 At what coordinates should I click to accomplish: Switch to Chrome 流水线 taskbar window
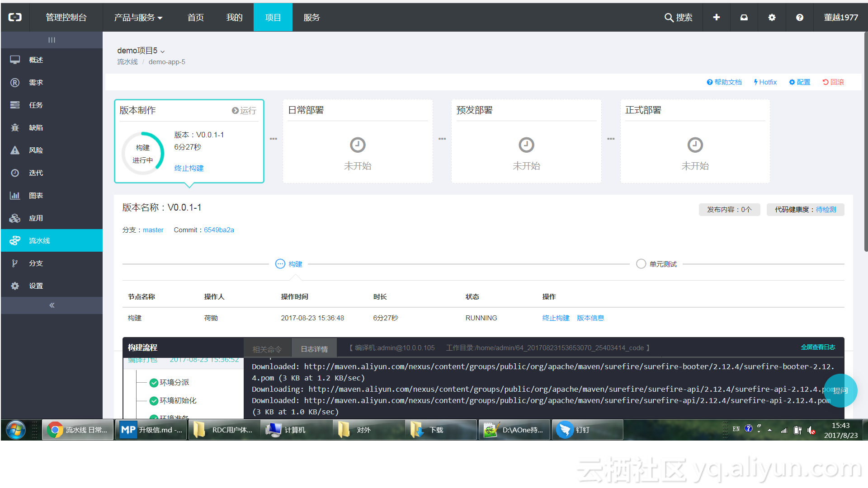click(x=78, y=430)
